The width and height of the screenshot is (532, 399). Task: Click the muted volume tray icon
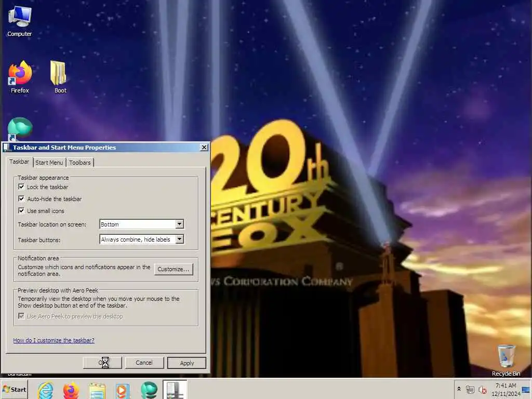[482, 390]
